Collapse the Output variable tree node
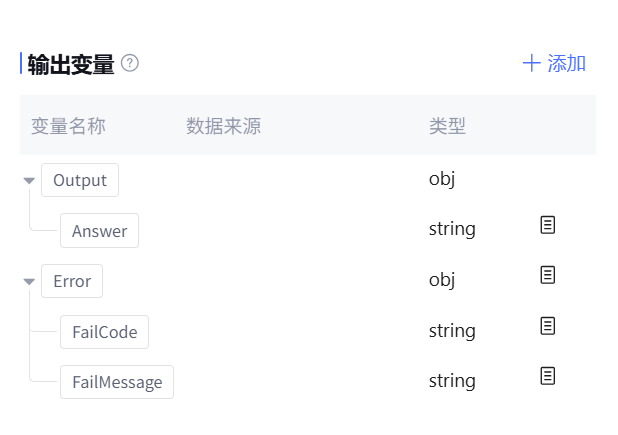 coord(29,181)
